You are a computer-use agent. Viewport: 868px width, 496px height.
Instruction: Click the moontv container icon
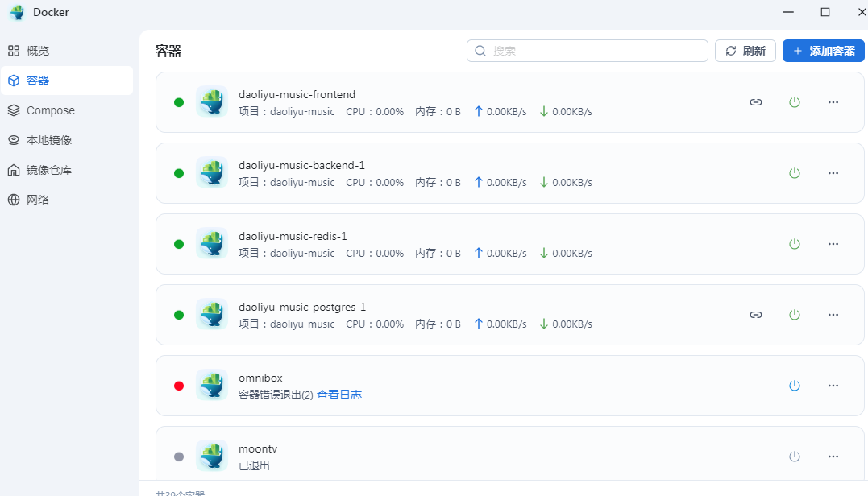coord(212,456)
